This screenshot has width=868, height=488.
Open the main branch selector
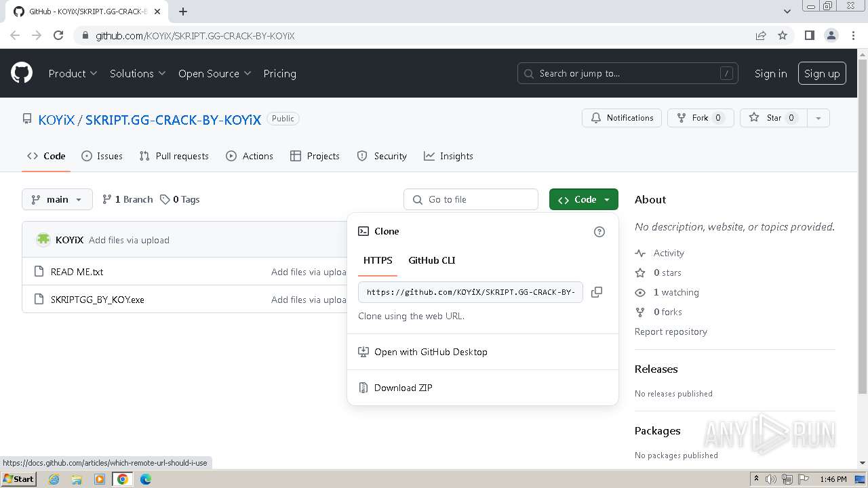tap(57, 199)
